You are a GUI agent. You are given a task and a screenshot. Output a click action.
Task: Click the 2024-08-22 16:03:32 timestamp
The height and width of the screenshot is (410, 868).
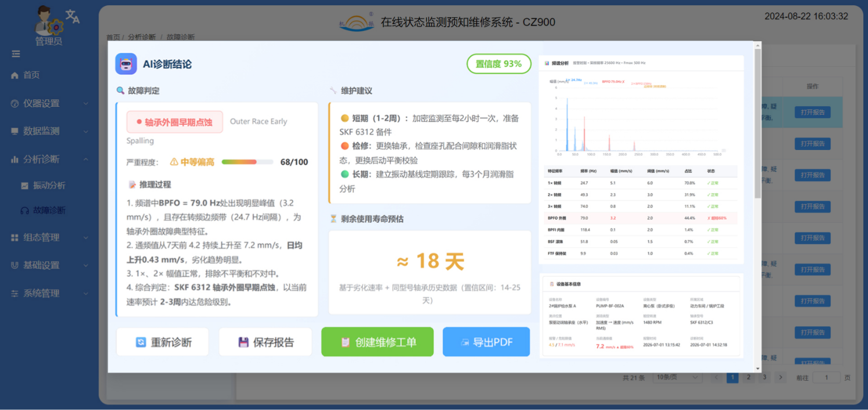click(x=806, y=17)
